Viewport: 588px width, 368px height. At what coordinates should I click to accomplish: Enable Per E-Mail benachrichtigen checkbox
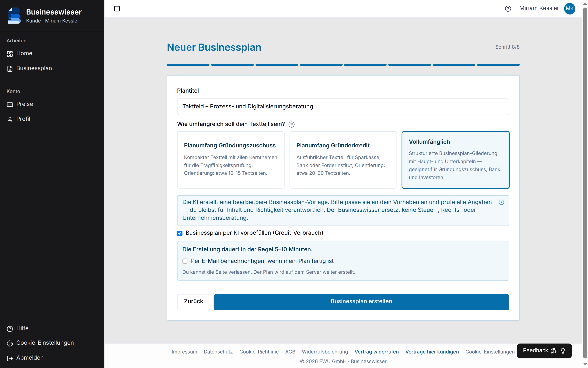click(x=185, y=261)
